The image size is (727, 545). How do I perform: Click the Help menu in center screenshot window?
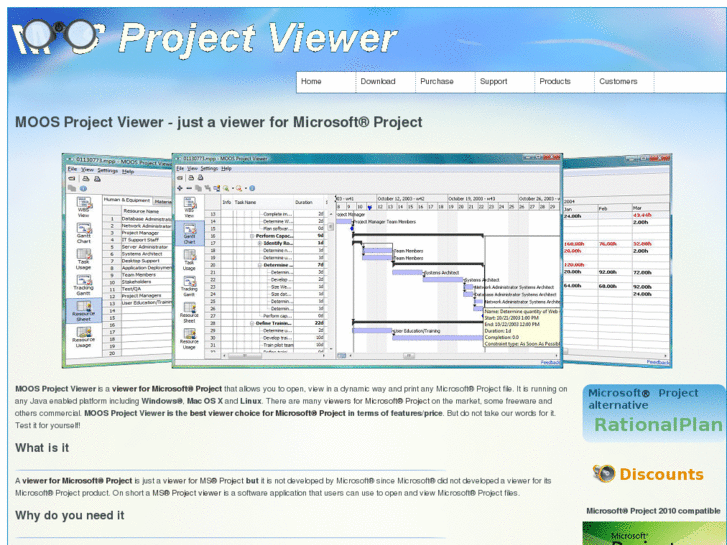[x=226, y=168]
